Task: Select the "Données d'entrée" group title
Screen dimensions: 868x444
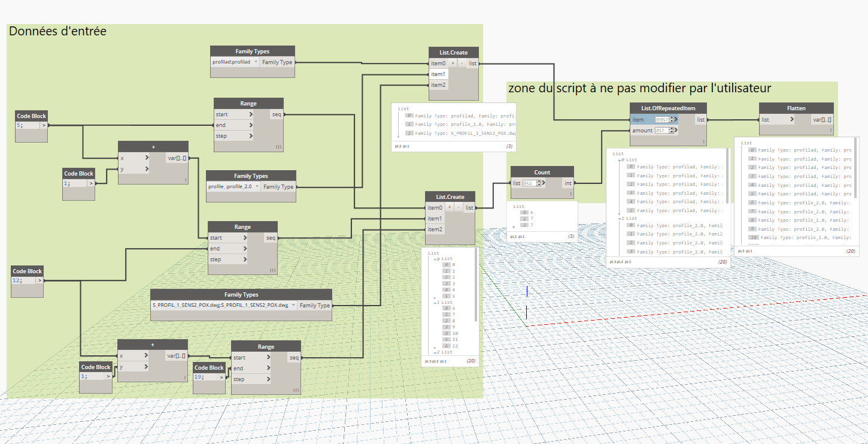Action: tap(57, 31)
